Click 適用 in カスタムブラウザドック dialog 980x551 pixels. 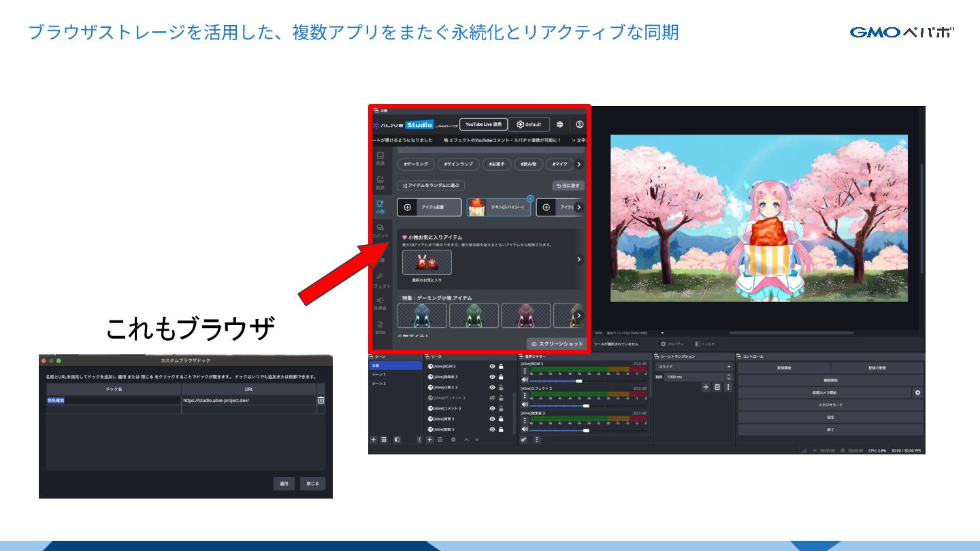pyautogui.click(x=284, y=484)
